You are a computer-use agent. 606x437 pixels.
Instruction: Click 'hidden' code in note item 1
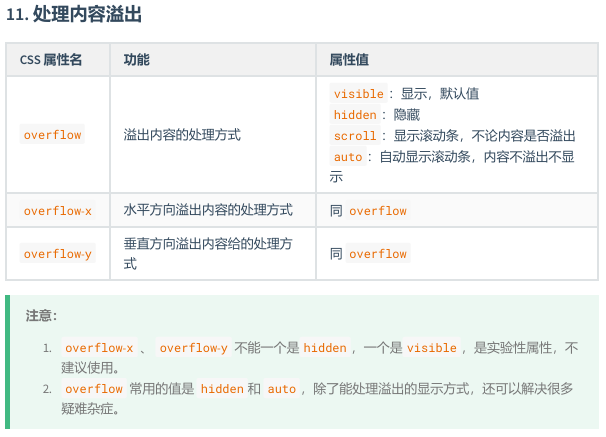(325, 348)
